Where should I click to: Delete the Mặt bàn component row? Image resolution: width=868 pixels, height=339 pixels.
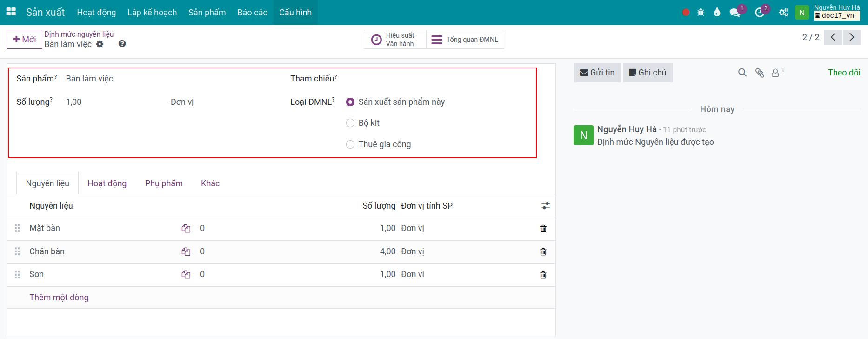tap(543, 229)
